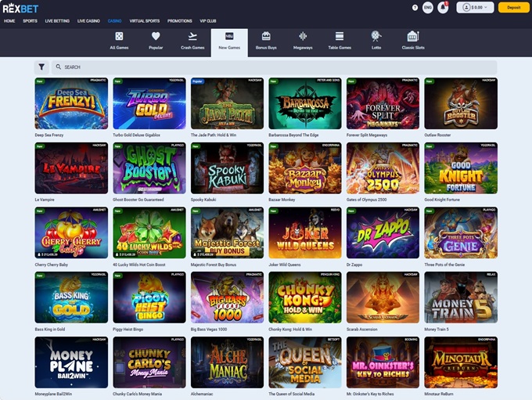
Task: Open the Virtual Sports menu item
Action: [x=145, y=21]
